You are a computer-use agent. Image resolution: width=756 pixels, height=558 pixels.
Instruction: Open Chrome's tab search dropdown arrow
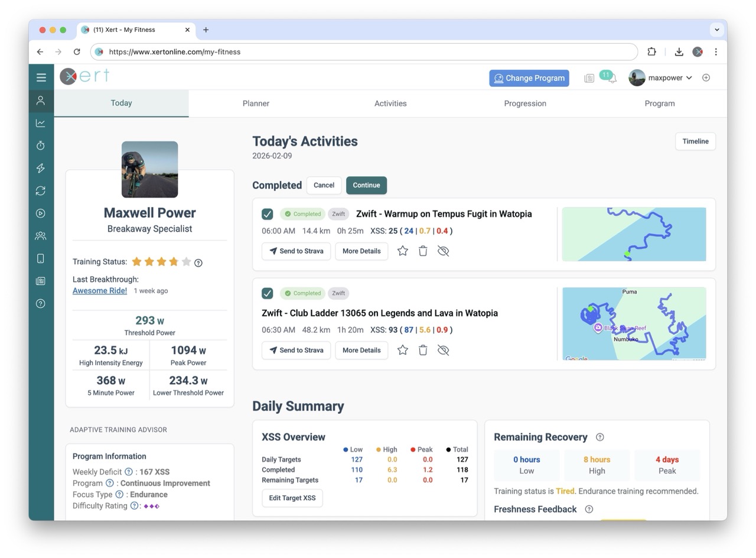716,30
